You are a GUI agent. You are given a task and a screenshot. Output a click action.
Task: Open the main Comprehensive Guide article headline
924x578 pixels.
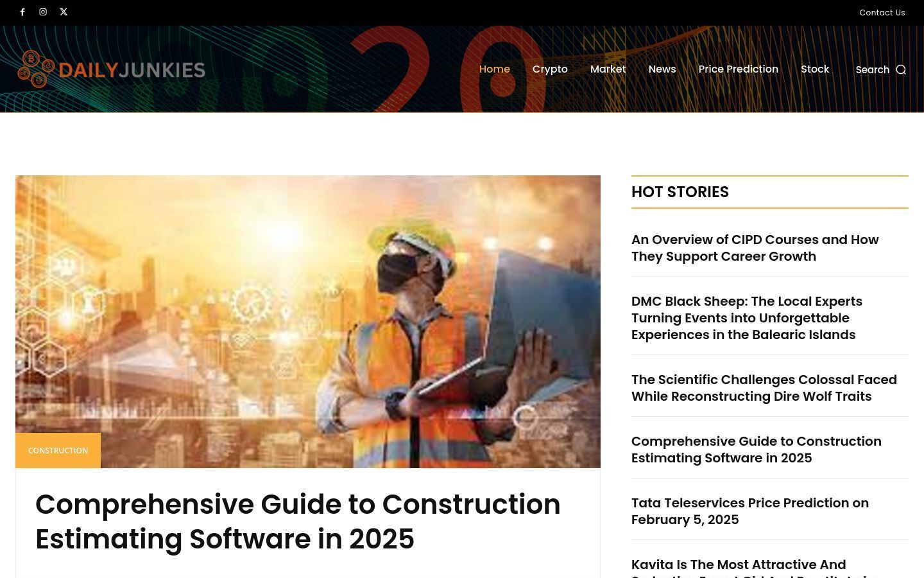298,521
